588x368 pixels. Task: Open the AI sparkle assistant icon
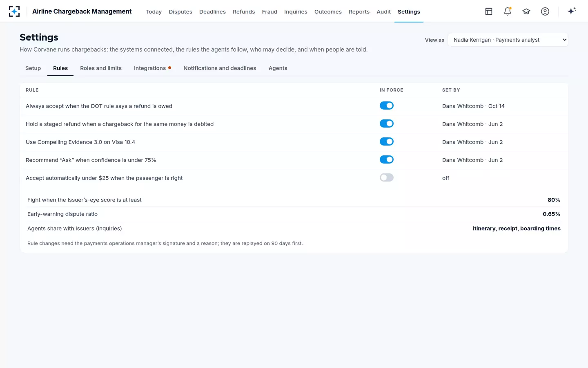[x=572, y=11]
